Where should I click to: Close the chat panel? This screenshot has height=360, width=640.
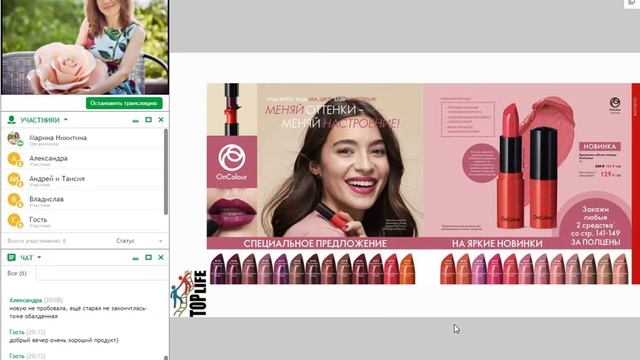tap(161, 257)
